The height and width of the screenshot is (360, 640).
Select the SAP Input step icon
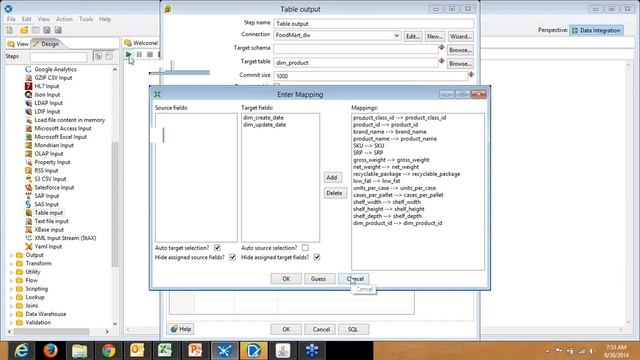(x=28, y=196)
